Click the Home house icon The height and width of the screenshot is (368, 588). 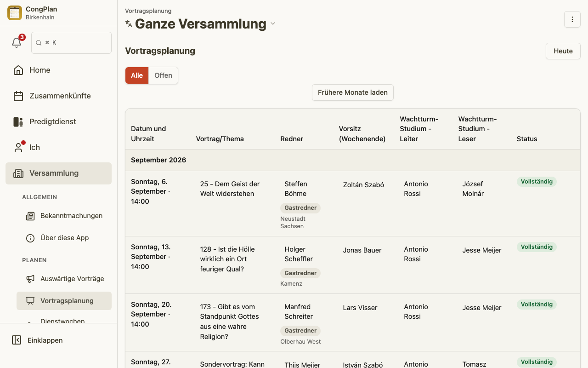pos(18,70)
